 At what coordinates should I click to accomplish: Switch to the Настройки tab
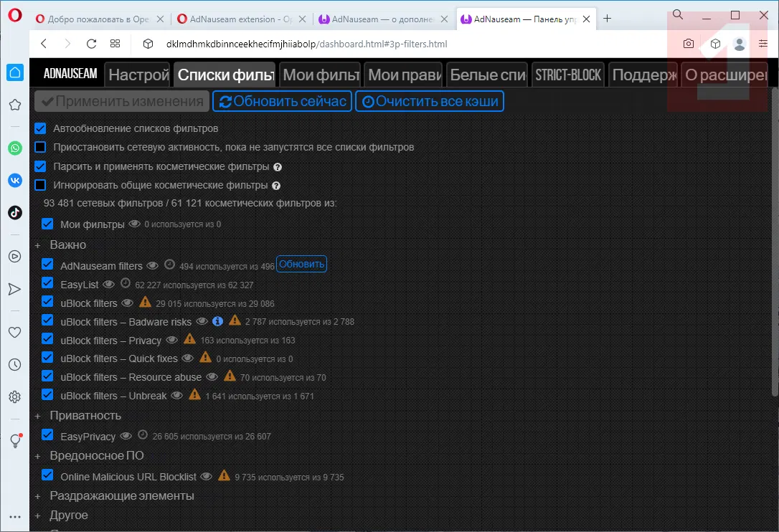(x=138, y=75)
